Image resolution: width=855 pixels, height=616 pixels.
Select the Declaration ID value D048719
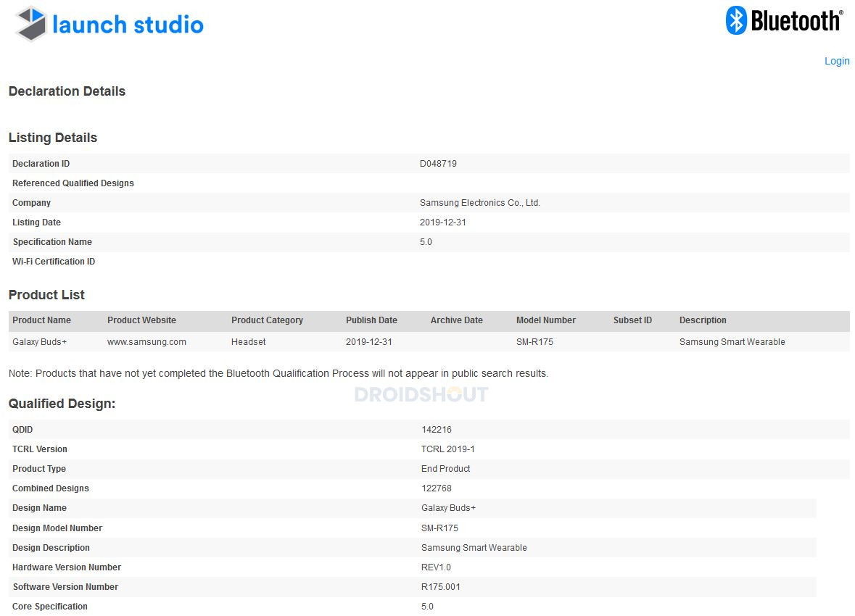click(438, 164)
